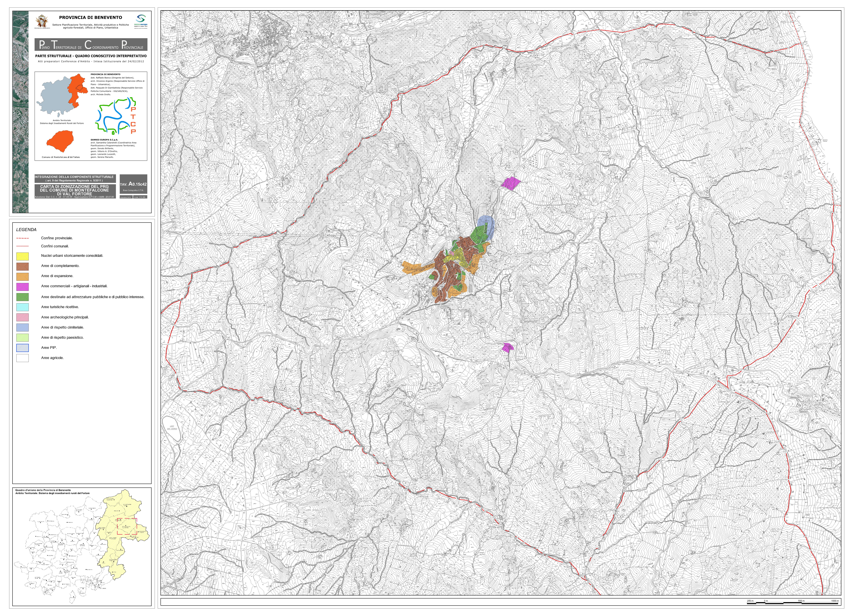Click the 'Aree archeologiche principali.' label
The height and width of the screenshot is (616, 852).
[65, 317]
